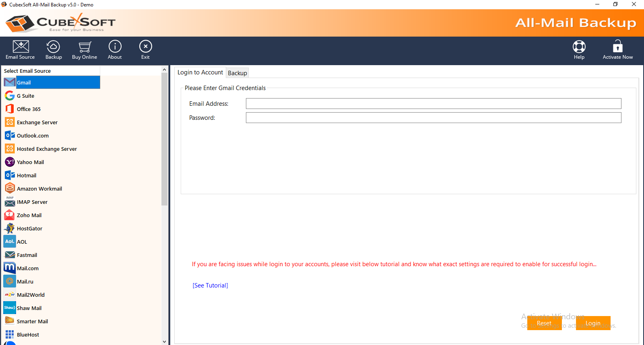Select the G Suite Google icon

(x=10, y=96)
